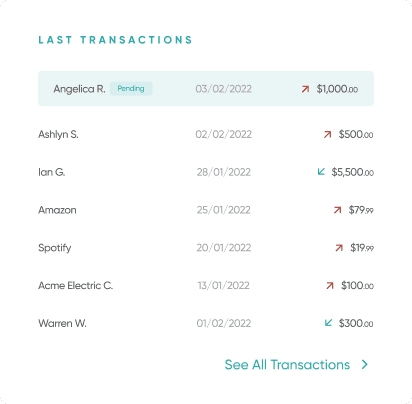Click the $5,500.00 amount from Ian G.
Screen dimensions: 412x404
[x=352, y=172]
